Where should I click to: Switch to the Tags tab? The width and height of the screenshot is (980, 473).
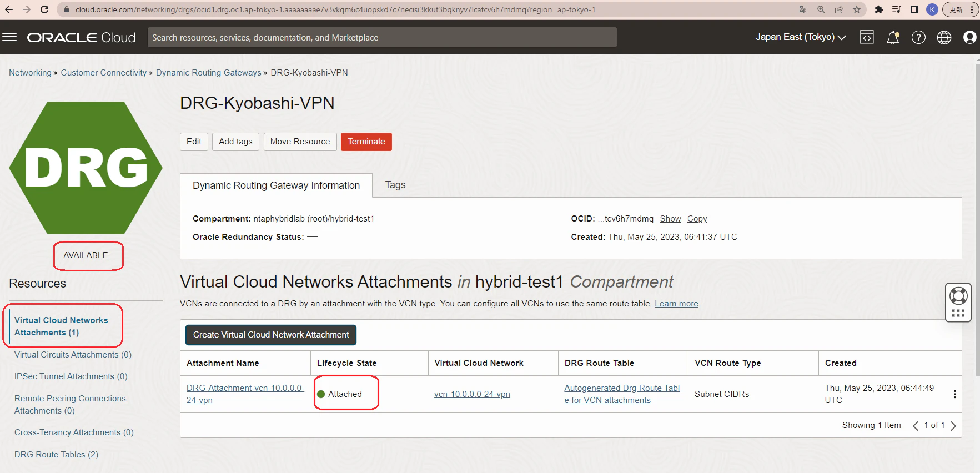tap(395, 185)
